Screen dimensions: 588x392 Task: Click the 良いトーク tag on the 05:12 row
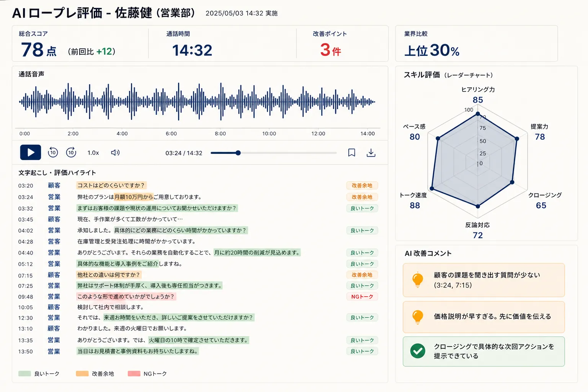pos(362,264)
